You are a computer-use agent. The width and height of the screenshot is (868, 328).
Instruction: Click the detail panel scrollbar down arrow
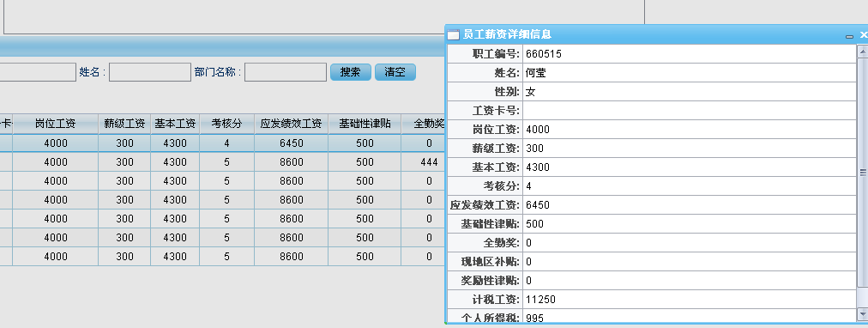863,315
